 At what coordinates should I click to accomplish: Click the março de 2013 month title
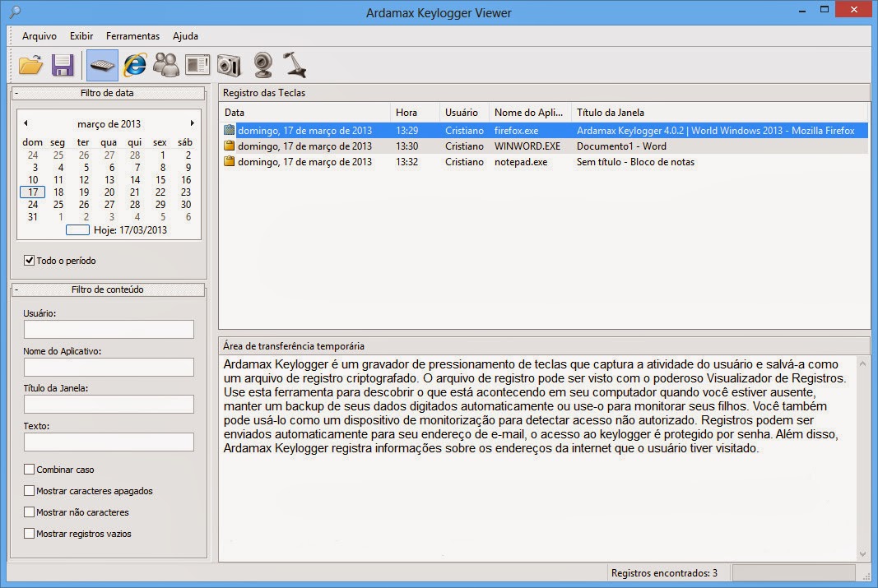(x=109, y=123)
